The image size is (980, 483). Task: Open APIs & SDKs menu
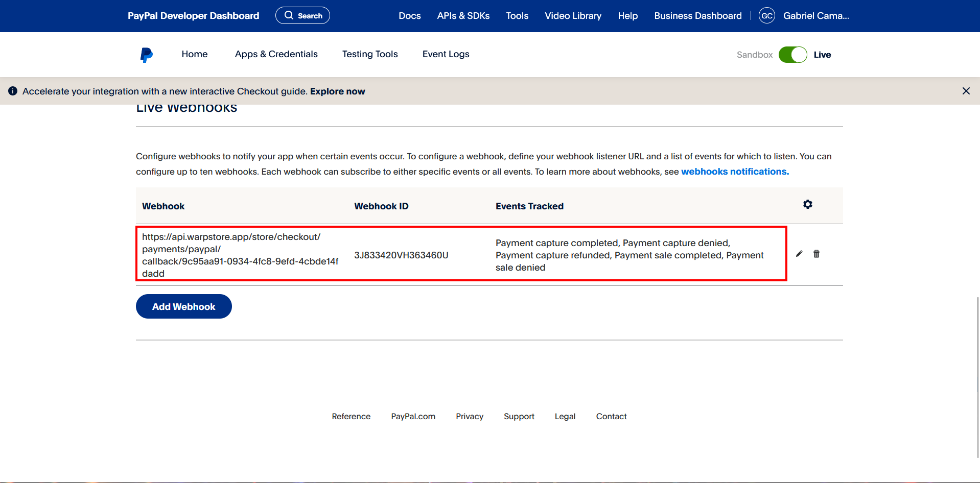463,16
